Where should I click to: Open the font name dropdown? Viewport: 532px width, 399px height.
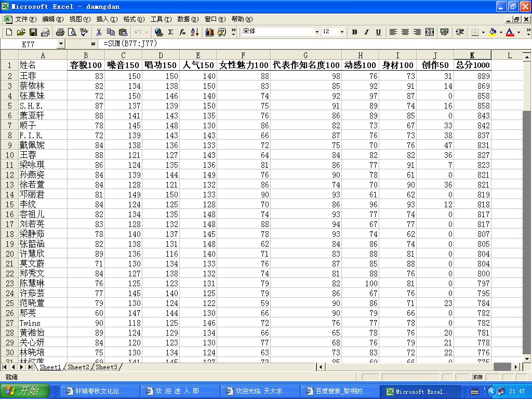click(x=317, y=32)
